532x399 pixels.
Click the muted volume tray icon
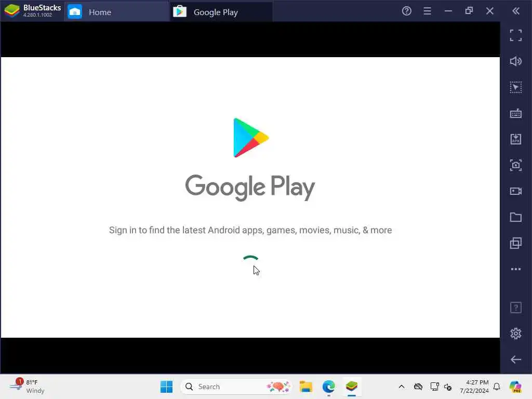448,387
